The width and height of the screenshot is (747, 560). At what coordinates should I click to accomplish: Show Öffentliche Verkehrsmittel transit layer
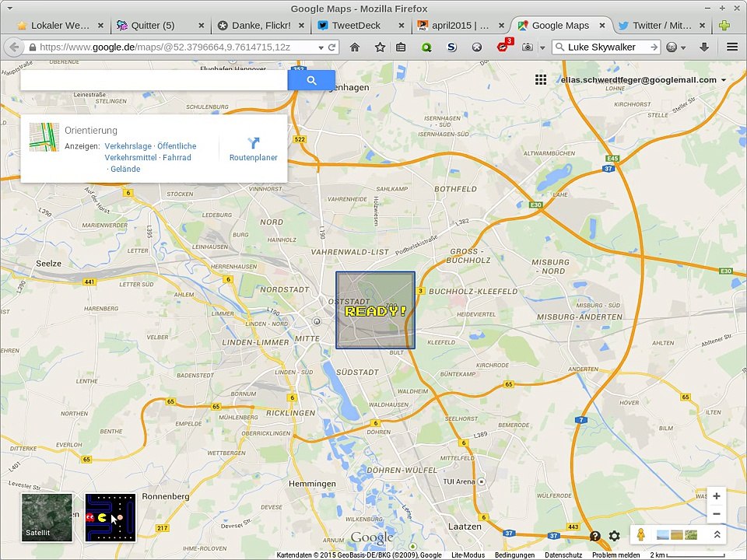pyautogui.click(x=150, y=152)
